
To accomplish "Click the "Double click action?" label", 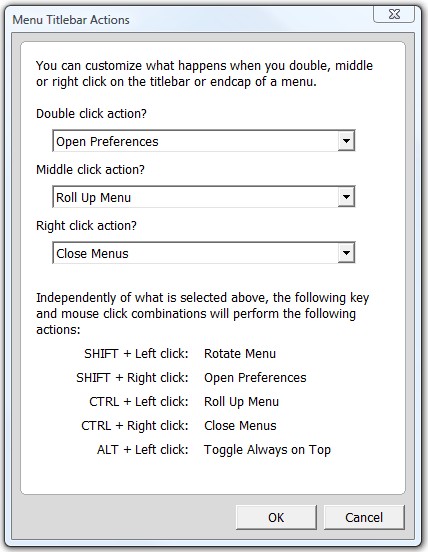I will pyautogui.click(x=91, y=114).
